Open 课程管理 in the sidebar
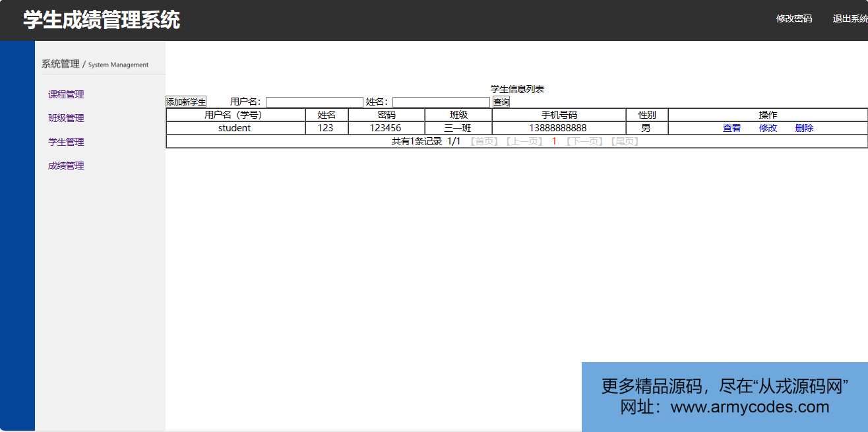 click(66, 94)
